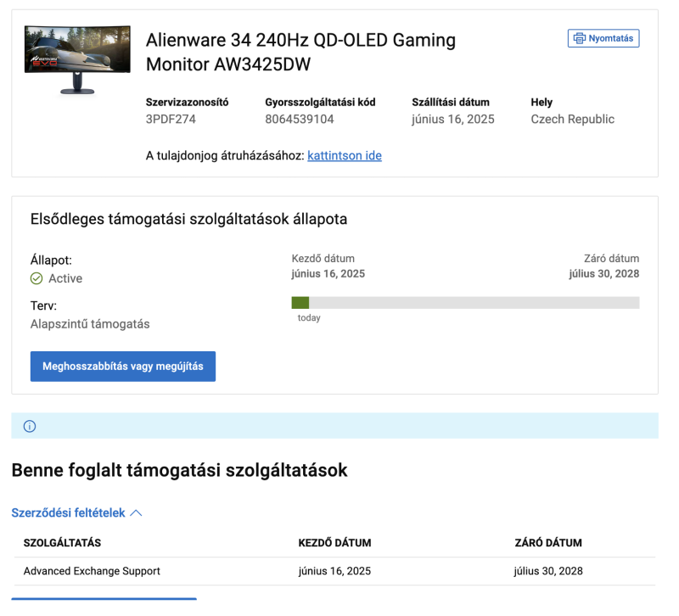Click the info icon in blue banner

point(30,426)
